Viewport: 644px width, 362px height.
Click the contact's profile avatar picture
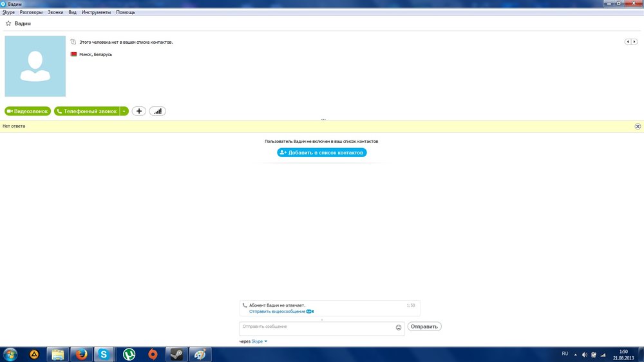[x=35, y=66]
